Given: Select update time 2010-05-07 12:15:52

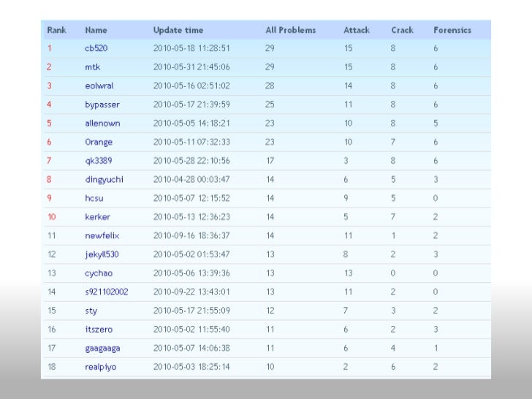Looking at the screenshot, I should pyautogui.click(x=191, y=198).
